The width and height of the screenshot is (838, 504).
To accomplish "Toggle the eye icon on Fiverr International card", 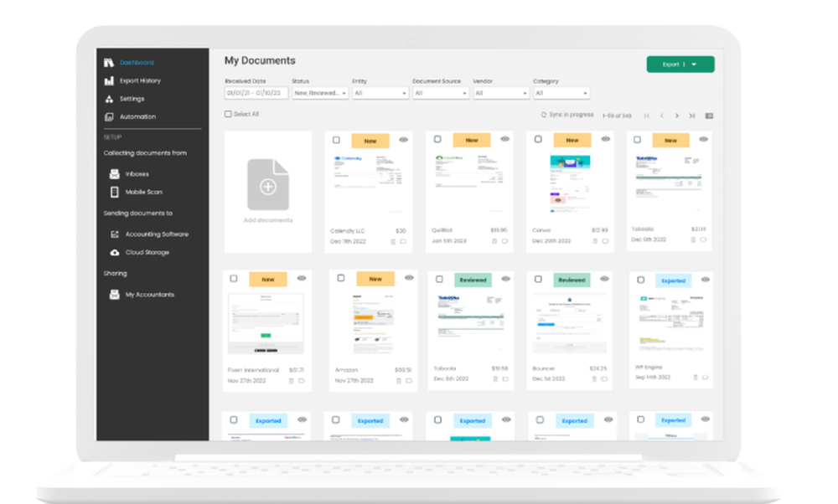I will [302, 278].
